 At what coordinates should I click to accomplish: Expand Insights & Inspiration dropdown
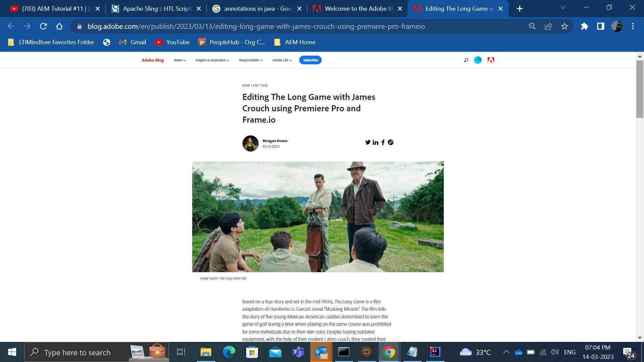click(x=212, y=60)
